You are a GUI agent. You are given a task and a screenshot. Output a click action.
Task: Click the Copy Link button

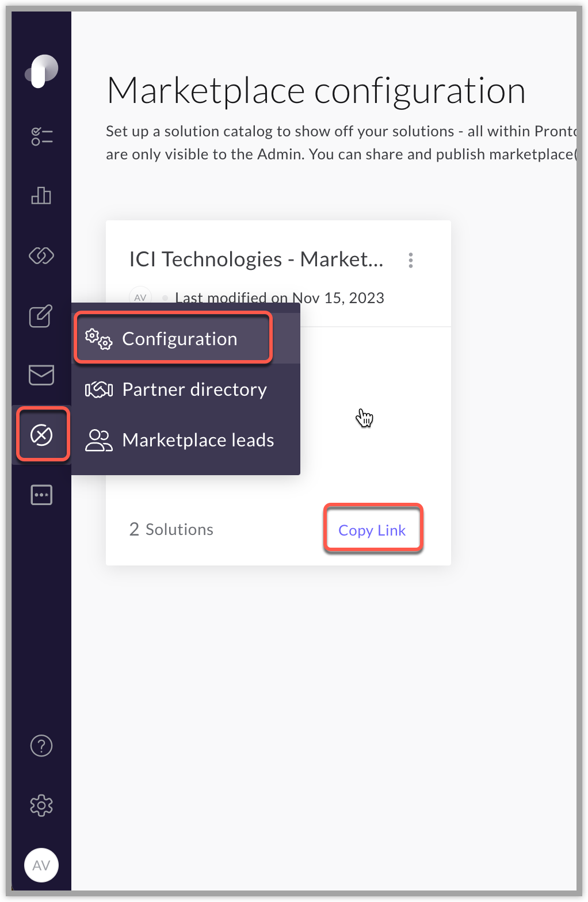[372, 530]
